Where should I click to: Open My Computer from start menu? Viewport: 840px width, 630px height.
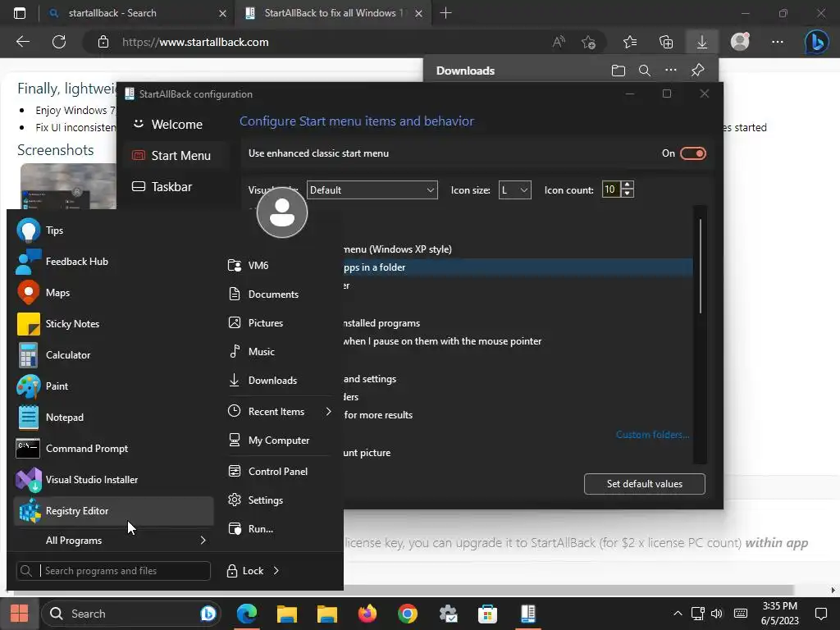[279, 441]
